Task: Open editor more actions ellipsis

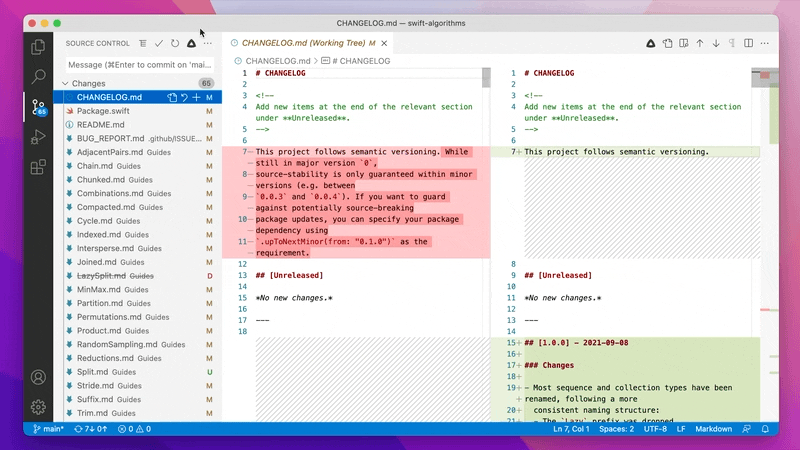Action: coord(764,43)
